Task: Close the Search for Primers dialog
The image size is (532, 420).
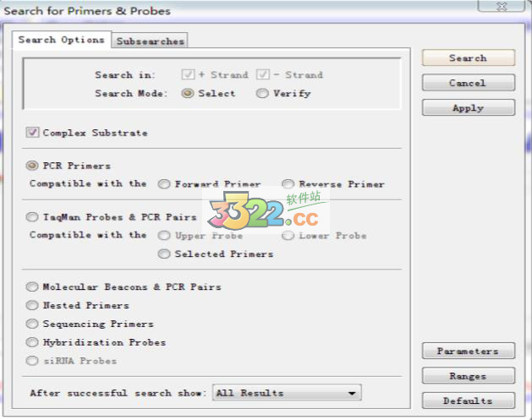Action: (x=501, y=6)
